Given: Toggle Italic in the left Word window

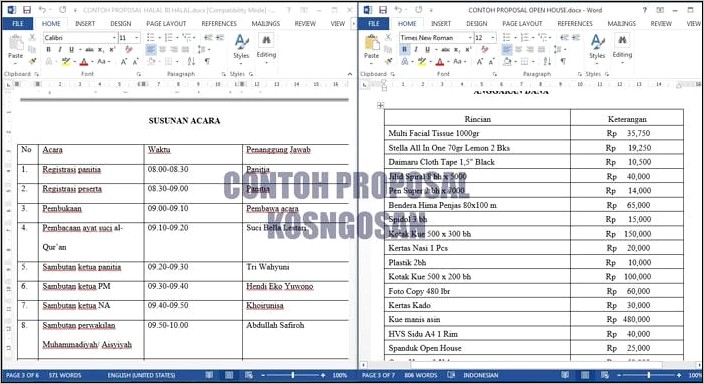Looking at the screenshot, I should (60, 49).
